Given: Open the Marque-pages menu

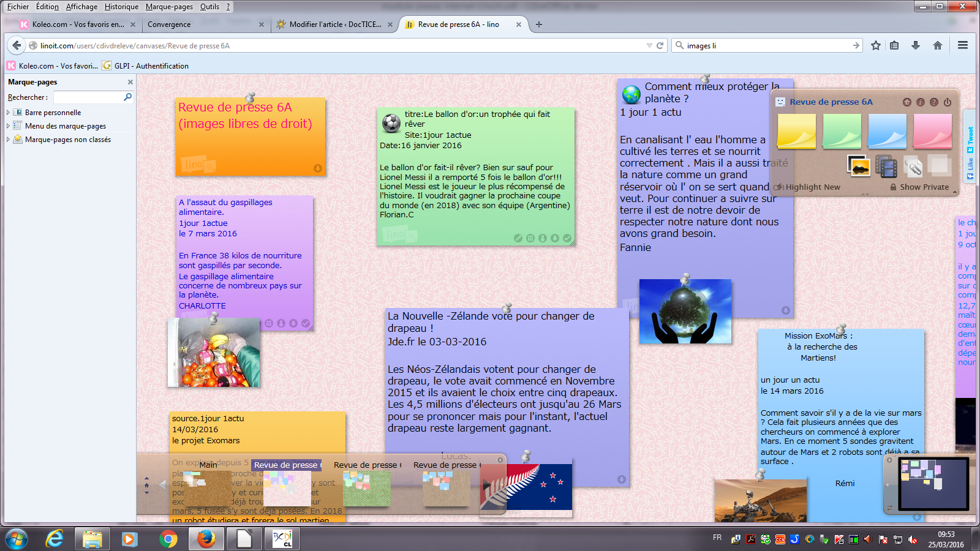Looking at the screenshot, I should pyautogui.click(x=169, y=7).
